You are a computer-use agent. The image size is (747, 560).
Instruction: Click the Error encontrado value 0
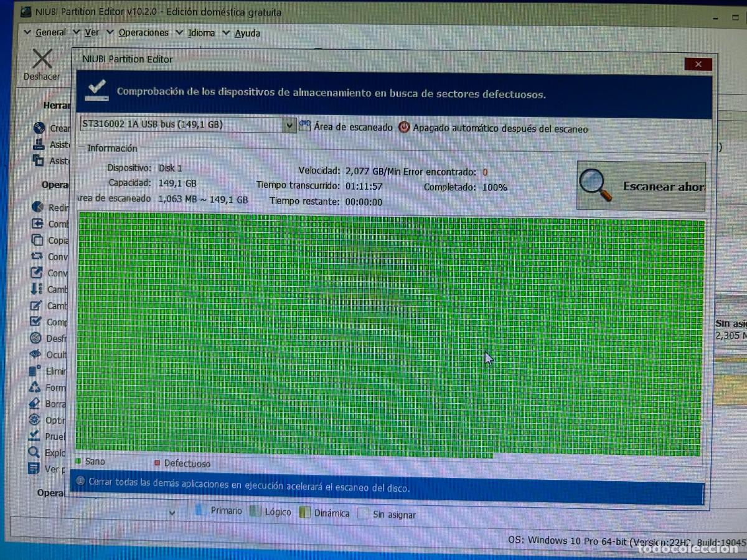pos(484,172)
